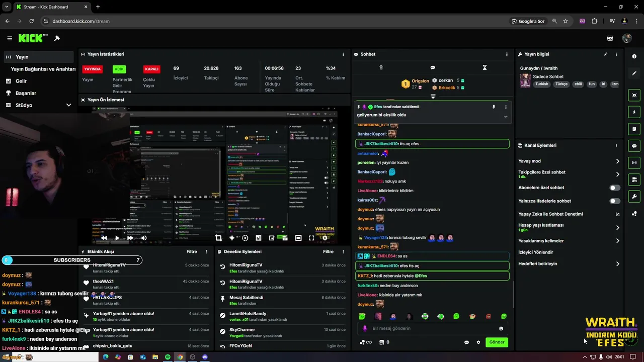Viewport: 644px width, 362px height.
Task: Open the Kanal Eylemleri three-dot menu
Action: click(616, 145)
